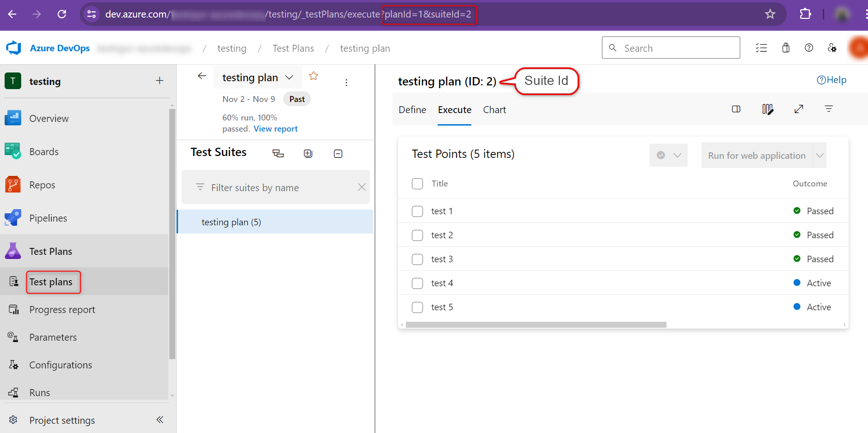
Task: Open the filter icon in Execute toolbar
Action: 829,109
